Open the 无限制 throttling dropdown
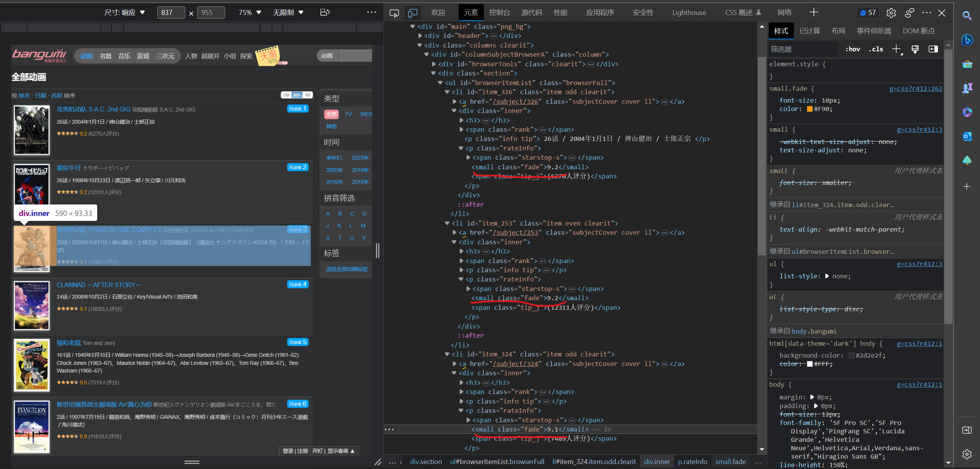The height and width of the screenshot is (469, 980). 288,13
